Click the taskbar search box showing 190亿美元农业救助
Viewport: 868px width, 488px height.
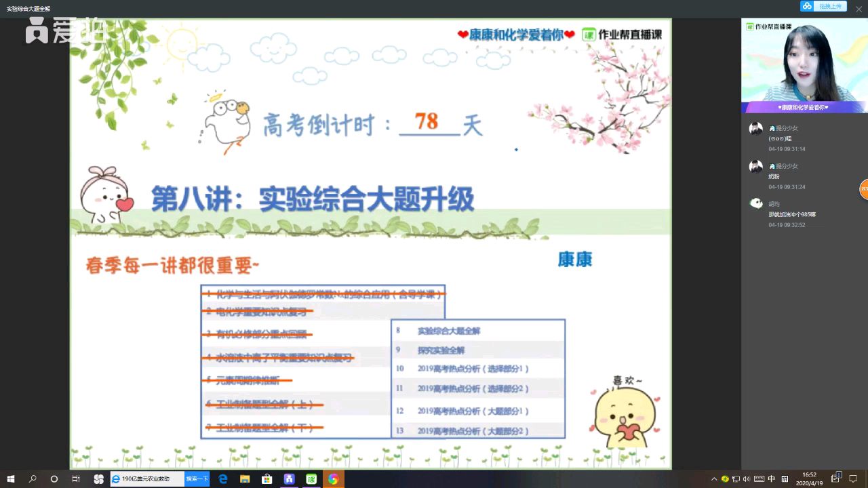click(147, 479)
